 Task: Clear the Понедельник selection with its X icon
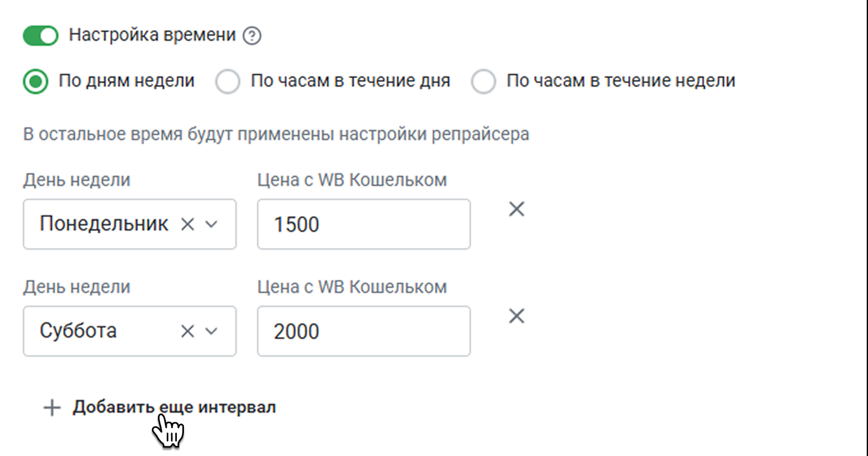187,224
